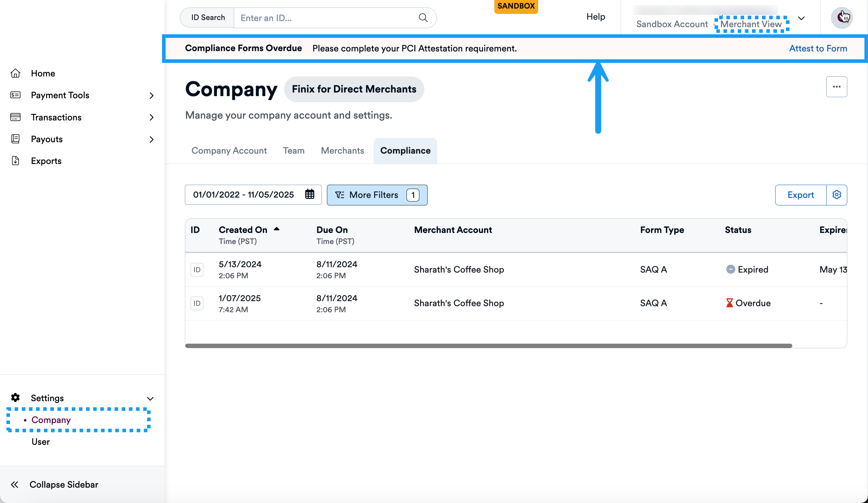Switch to the Merchants tab
868x503 pixels.
(342, 150)
